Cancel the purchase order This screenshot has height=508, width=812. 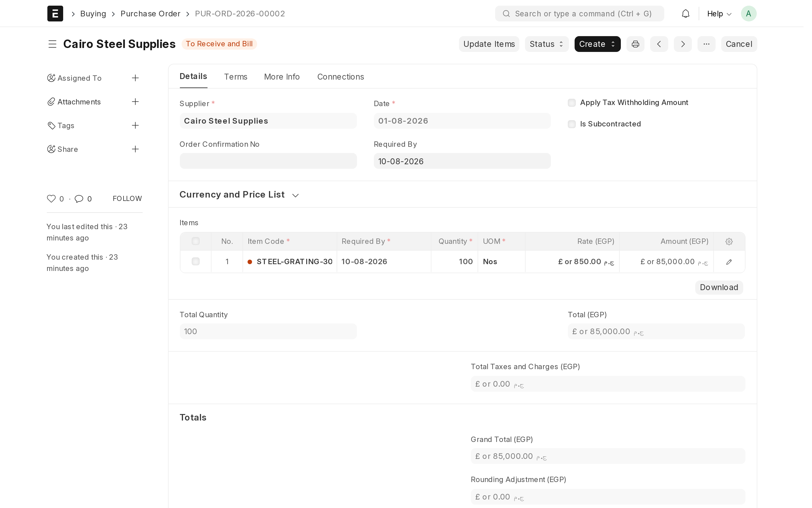click(739, 44)
